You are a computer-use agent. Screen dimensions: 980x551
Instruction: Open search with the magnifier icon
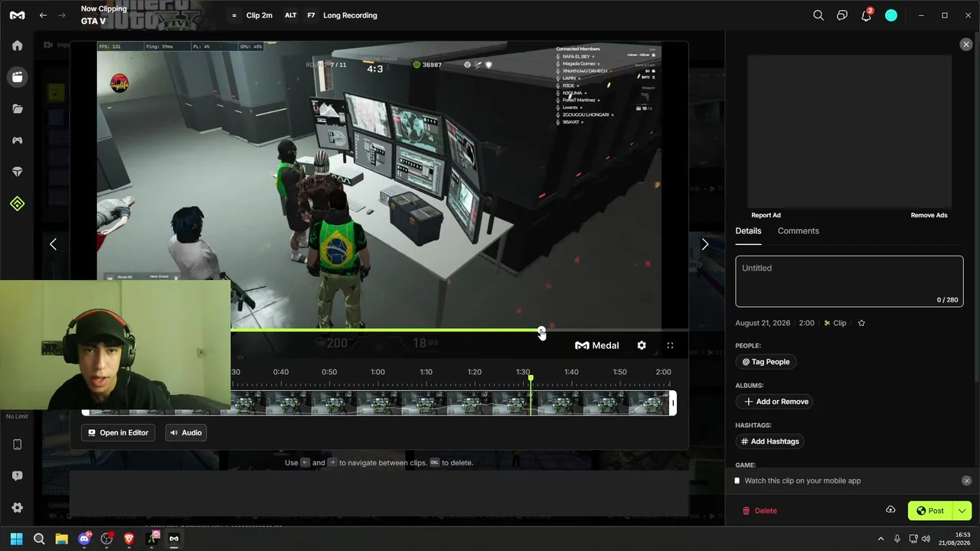(x=818, y=15)
